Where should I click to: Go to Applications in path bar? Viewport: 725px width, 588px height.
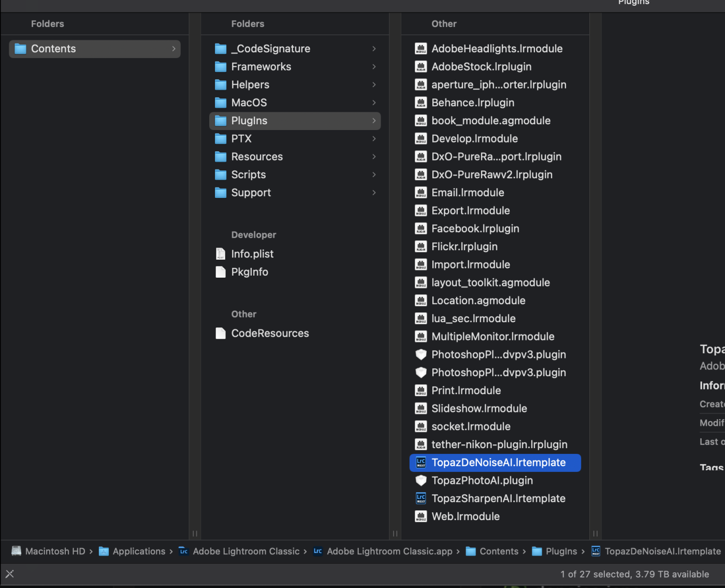pos(132,551)
